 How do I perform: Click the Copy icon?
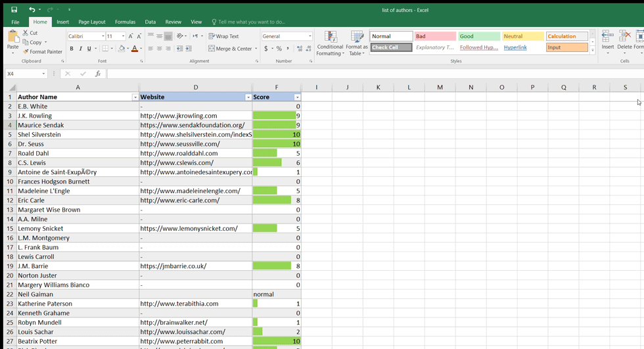tap(26, 42)
